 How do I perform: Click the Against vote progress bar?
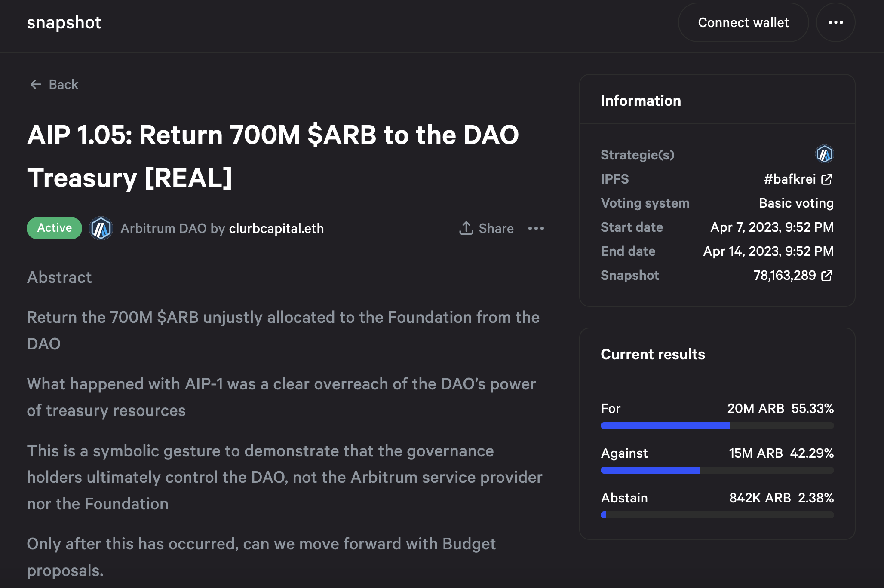(x=717, y=470)
